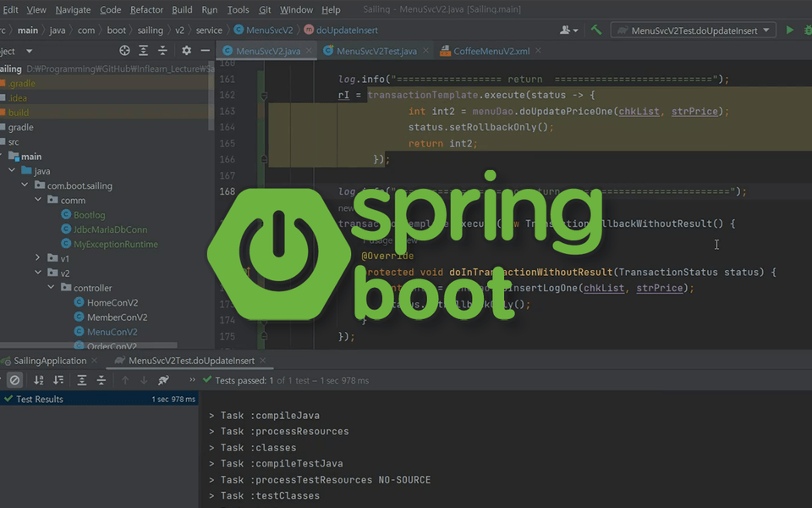Open MemberConV2 from the Project tree

coord(111,317)
